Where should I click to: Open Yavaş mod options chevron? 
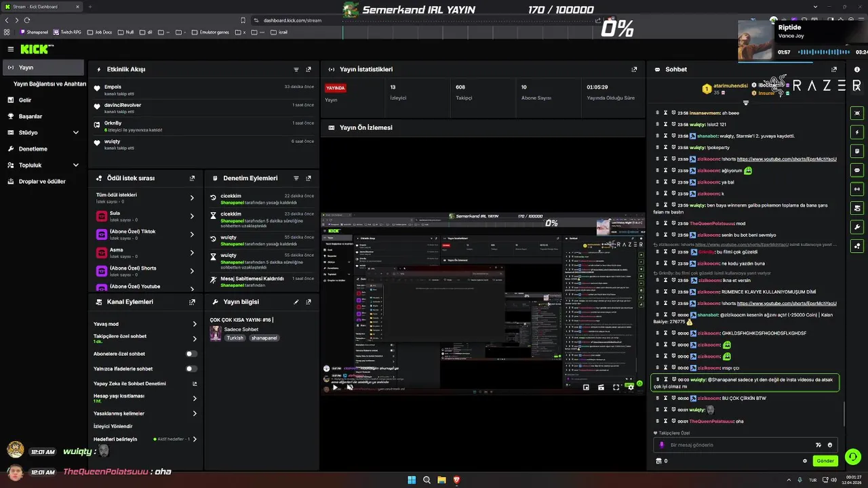[195, 324]
